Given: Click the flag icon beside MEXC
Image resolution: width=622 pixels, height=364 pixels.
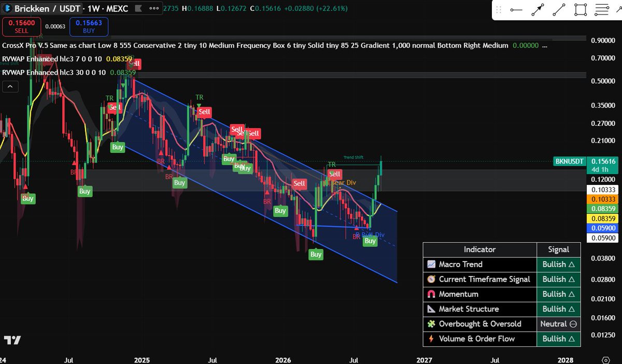Looking at the screenshot, I should (x=137, y=9).
